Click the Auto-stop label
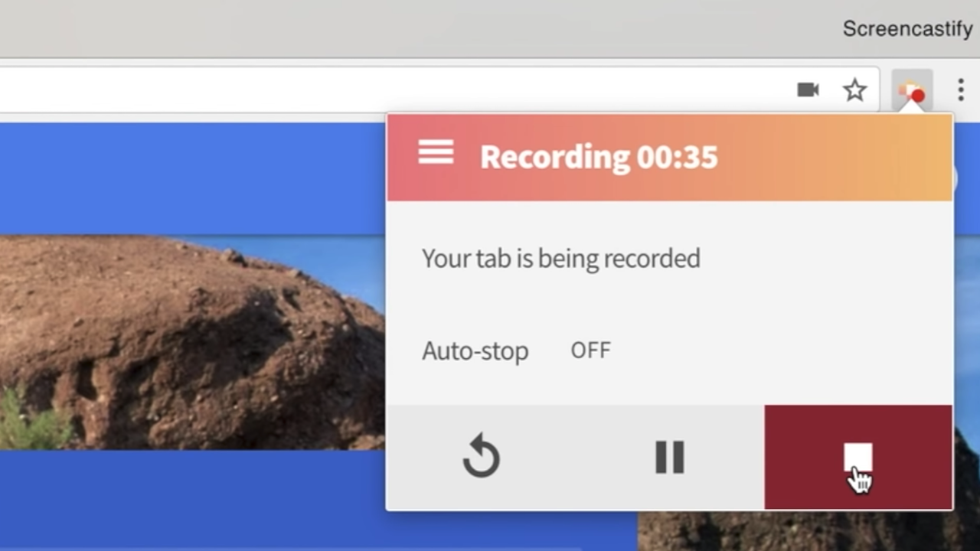 coord(475,351)
